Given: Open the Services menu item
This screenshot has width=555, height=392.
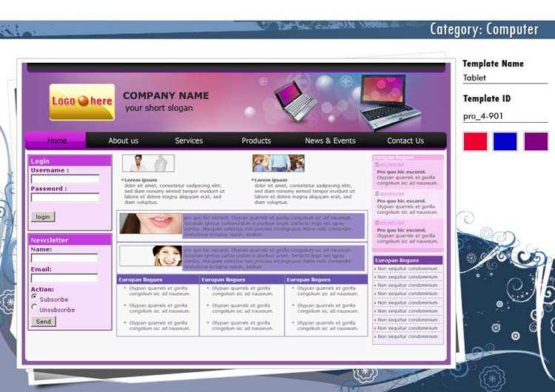Looking at the screenshot, I should click(x=189, y=141).
